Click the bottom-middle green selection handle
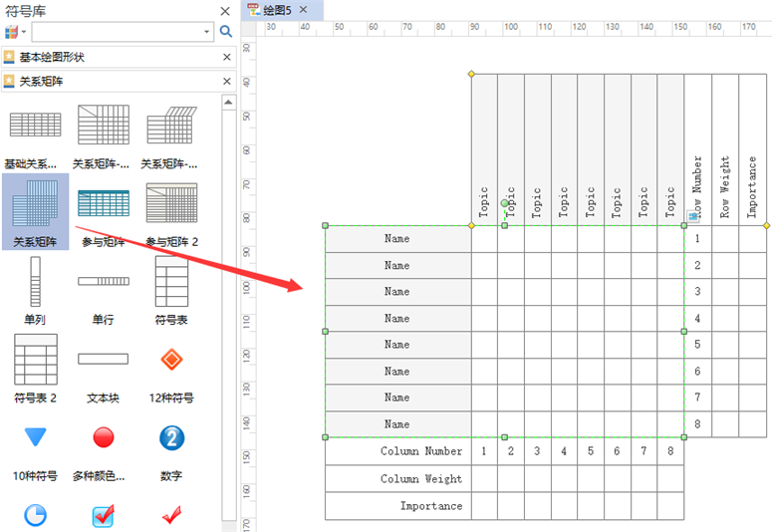 [x=504, y=437]
